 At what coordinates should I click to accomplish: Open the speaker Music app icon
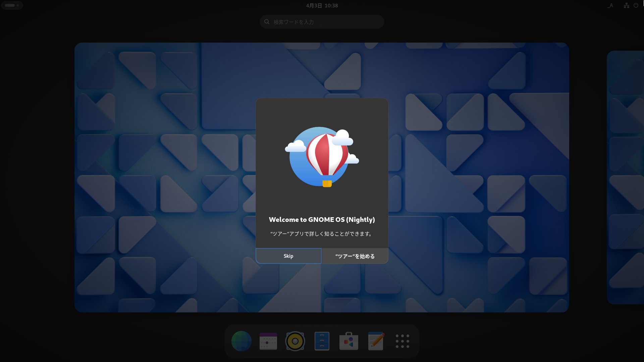coord(295,341)
